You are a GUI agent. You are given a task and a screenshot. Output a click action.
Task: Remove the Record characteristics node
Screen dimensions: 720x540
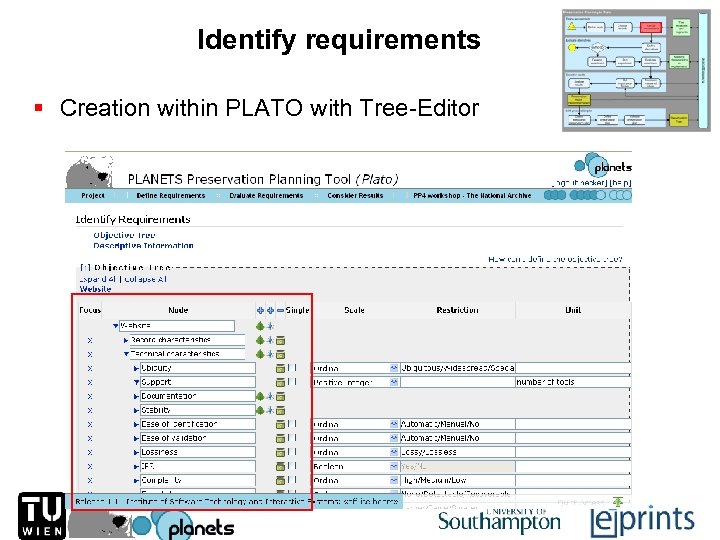pyautogui.click(x=281, y=341)
